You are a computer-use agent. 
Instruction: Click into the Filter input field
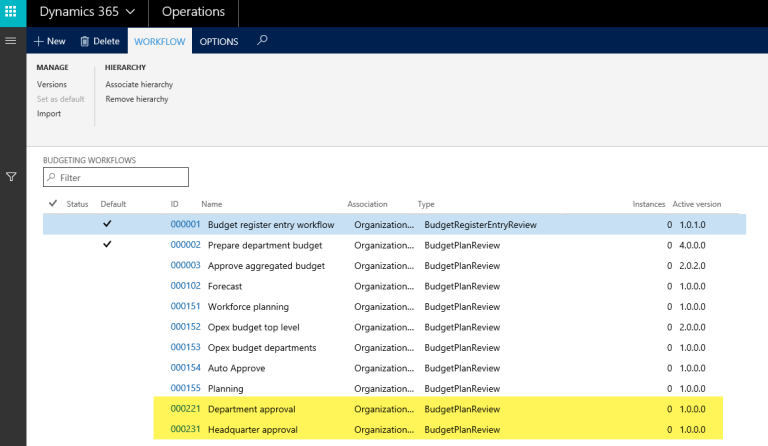[120, 177]
